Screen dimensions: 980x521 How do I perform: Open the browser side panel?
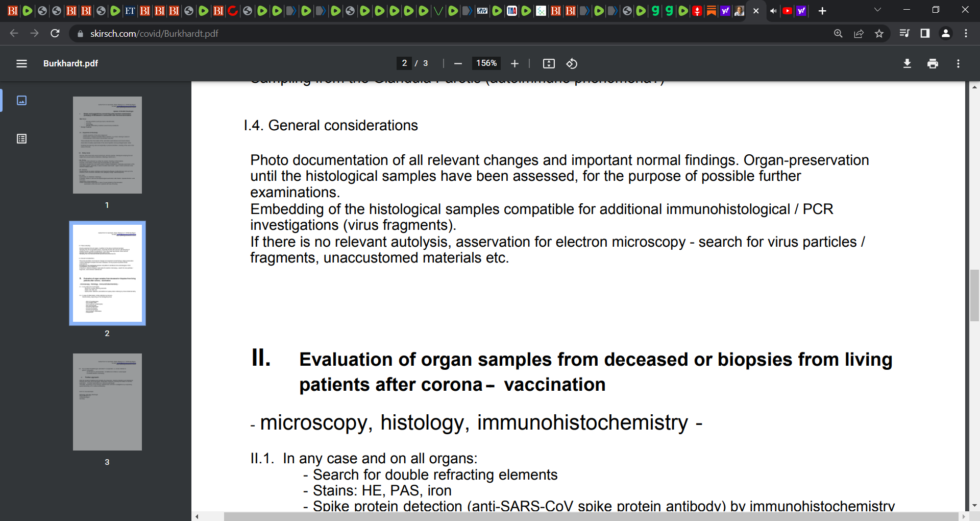(925, 33)
